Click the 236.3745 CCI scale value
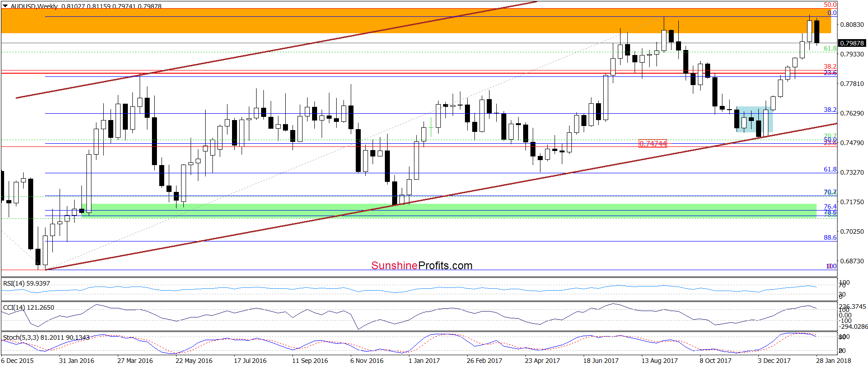This screenshot has height=367, width=868. (x=853, y=307)
